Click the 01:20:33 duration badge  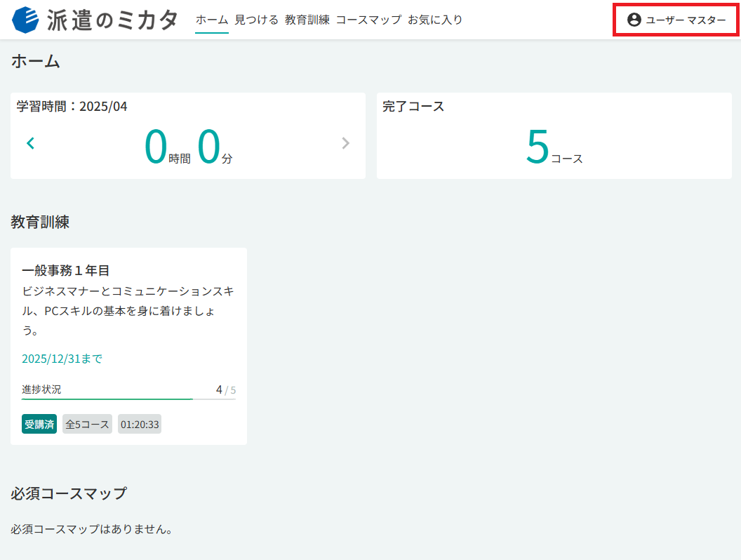click(x=140, y=424)
